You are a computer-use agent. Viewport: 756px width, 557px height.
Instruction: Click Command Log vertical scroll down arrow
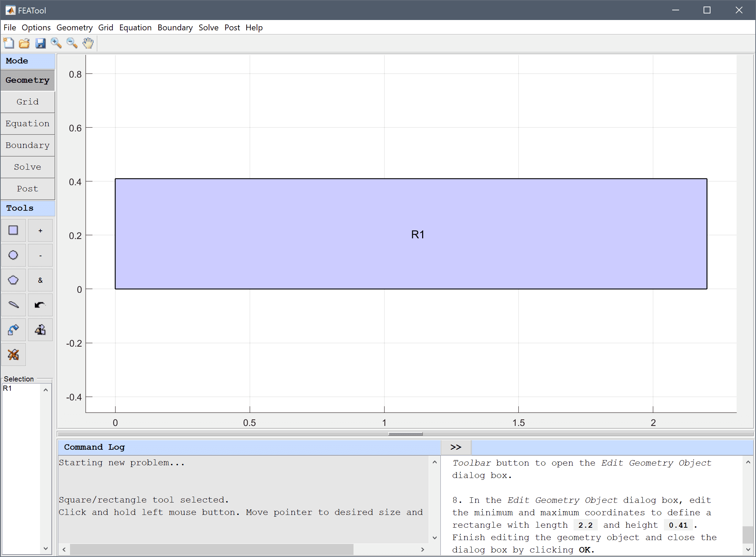pyautogui.click(x=435, y=538)
